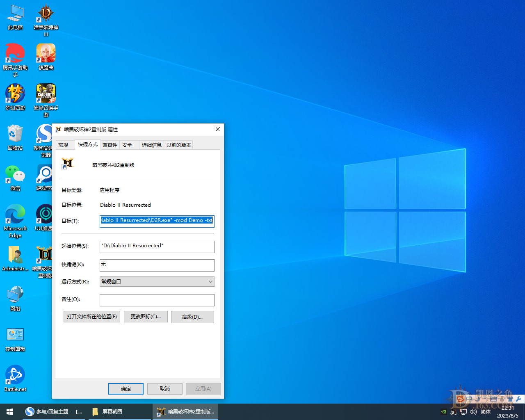This screenshot has width=525, height=420.
Task: Select the 使命召唤手游 desktop icon
Action: (x=46, y=100)
